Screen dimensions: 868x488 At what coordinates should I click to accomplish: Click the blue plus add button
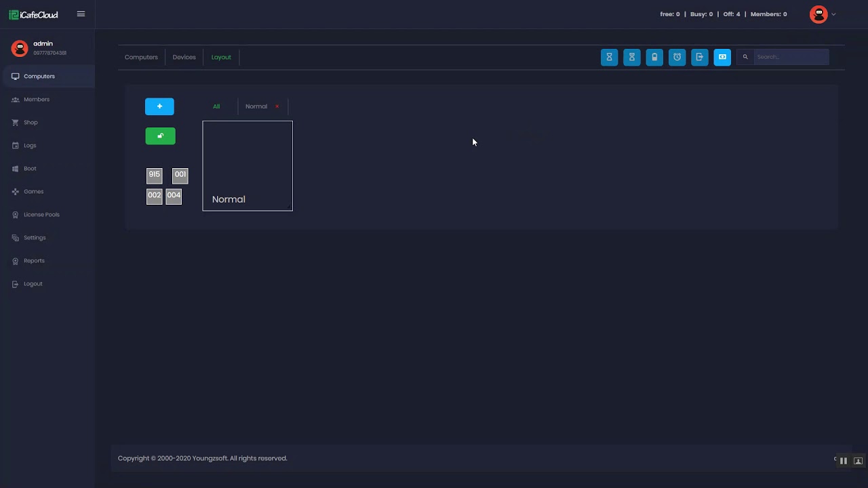159,106
